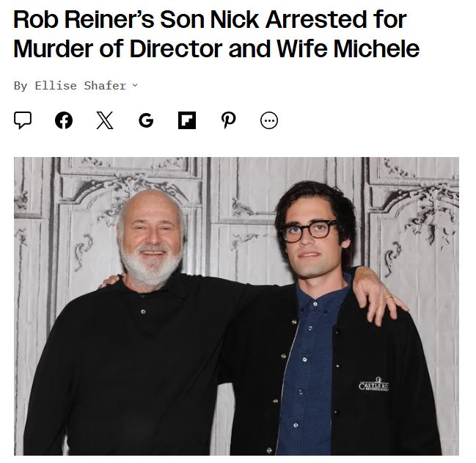476x463 pixels.
Task: Click the word "By" in the byline
Action: 21,86
